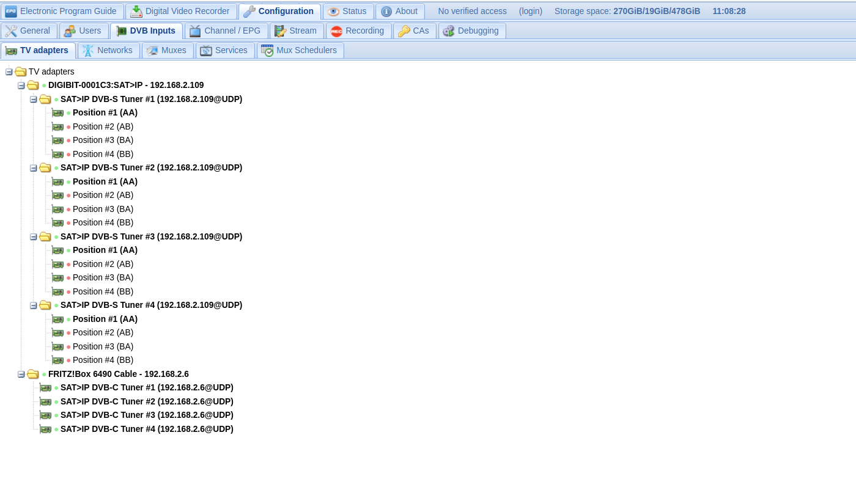This screenshot has height=504, width=856.
Task: Switch to the Networks sub-tab
Action: point(108,50)
